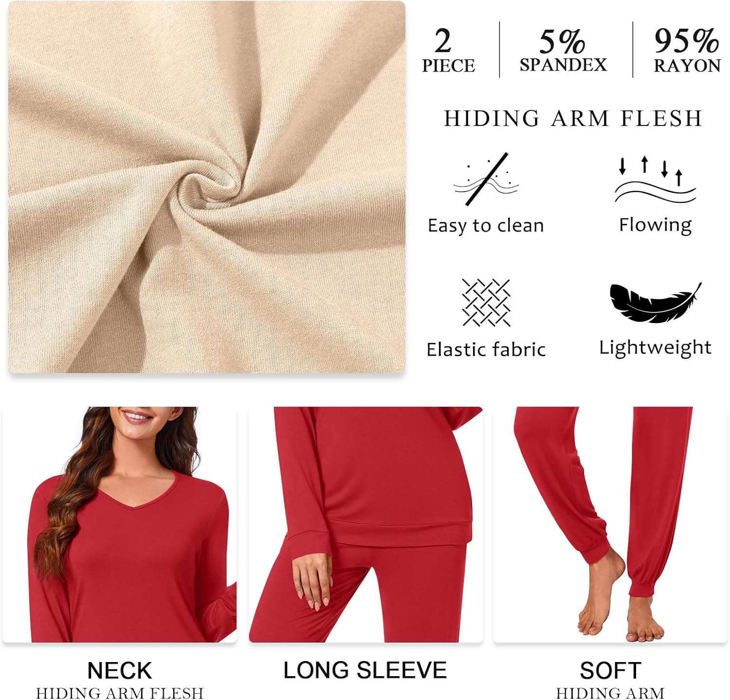Click the HIDING ARM subtitle under SOFT

[610, 693]
